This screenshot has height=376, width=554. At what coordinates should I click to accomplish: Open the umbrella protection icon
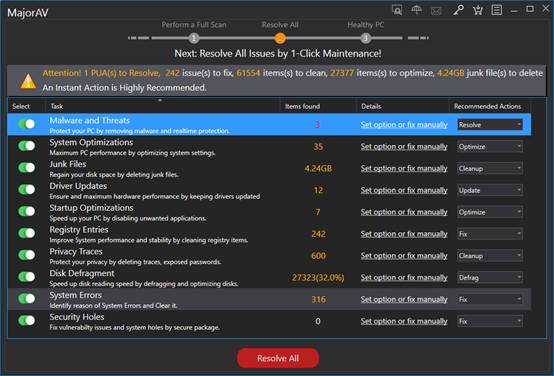point(417,10)
